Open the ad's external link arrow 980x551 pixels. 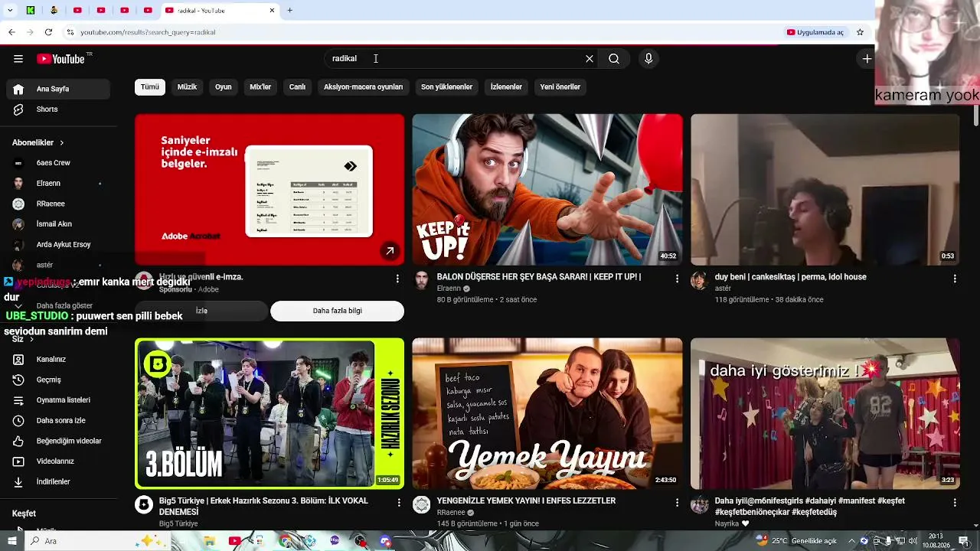tap(390, 250)
